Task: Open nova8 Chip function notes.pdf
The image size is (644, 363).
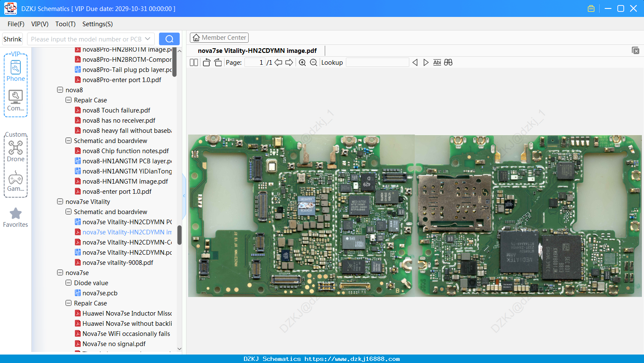Action: coord(126,151)
